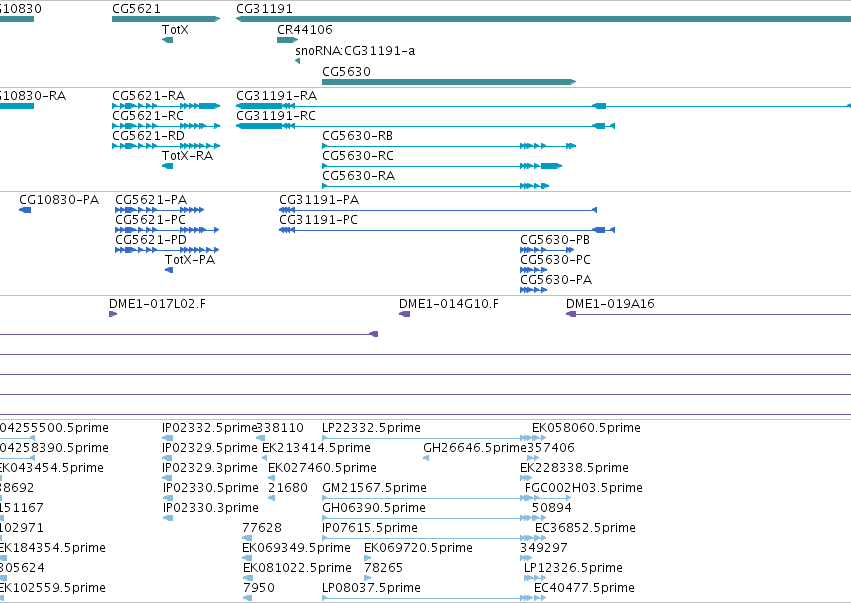The width and height of the screenshot is (851, 603).
Task: Select transcript CG5630-RB label
Action: point(358,136)
